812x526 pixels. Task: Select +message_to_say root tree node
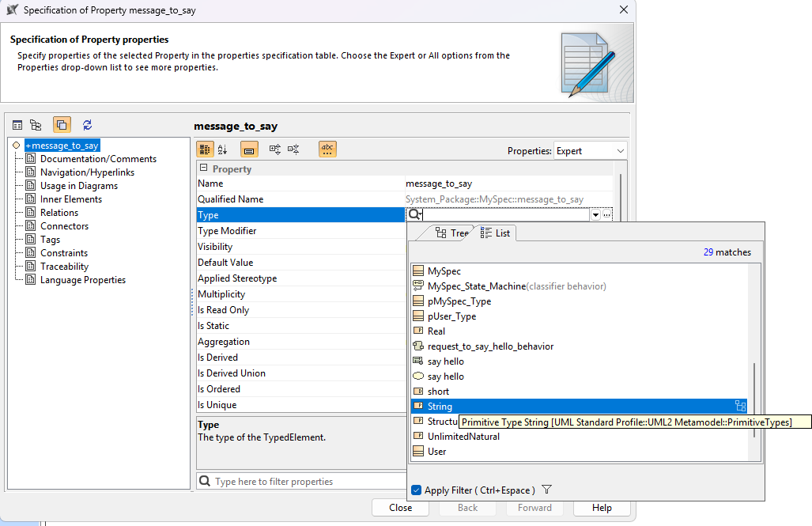point(62,146)
